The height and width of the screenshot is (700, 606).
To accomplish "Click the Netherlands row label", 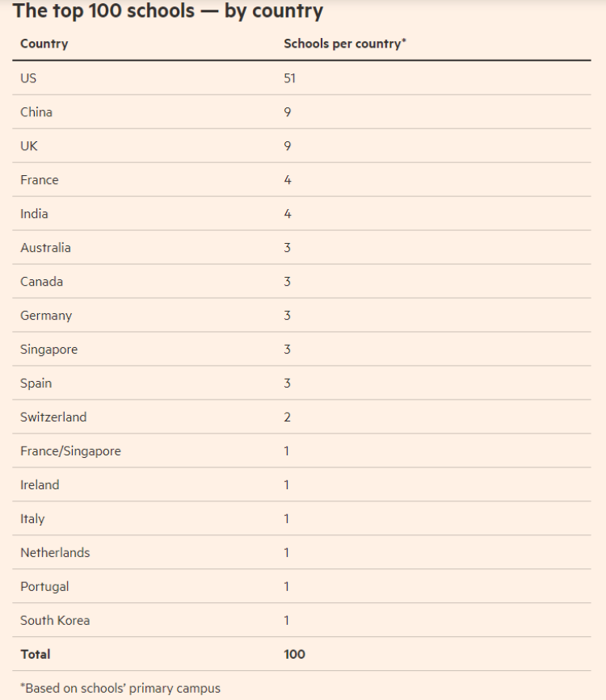I will (x=56, y=553).
